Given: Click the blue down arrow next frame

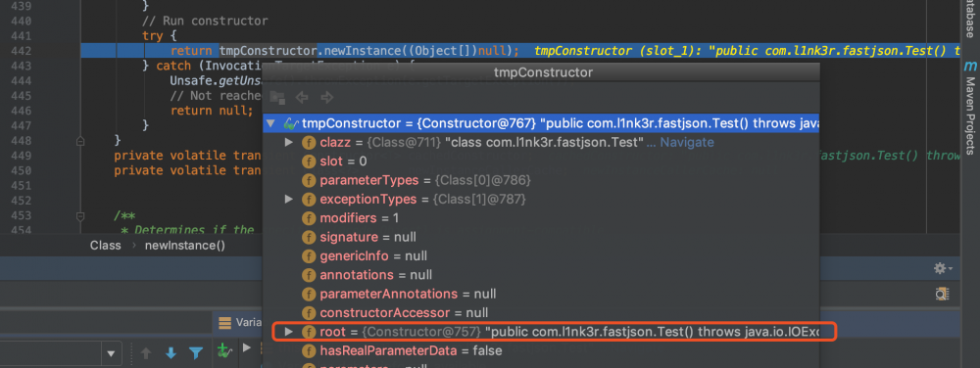Looking at the screenshot, I should point(171,353).
